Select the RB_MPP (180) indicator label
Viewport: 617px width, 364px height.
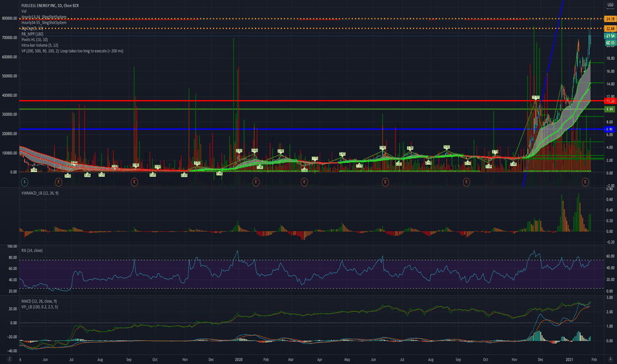click(x=32, y=34)
